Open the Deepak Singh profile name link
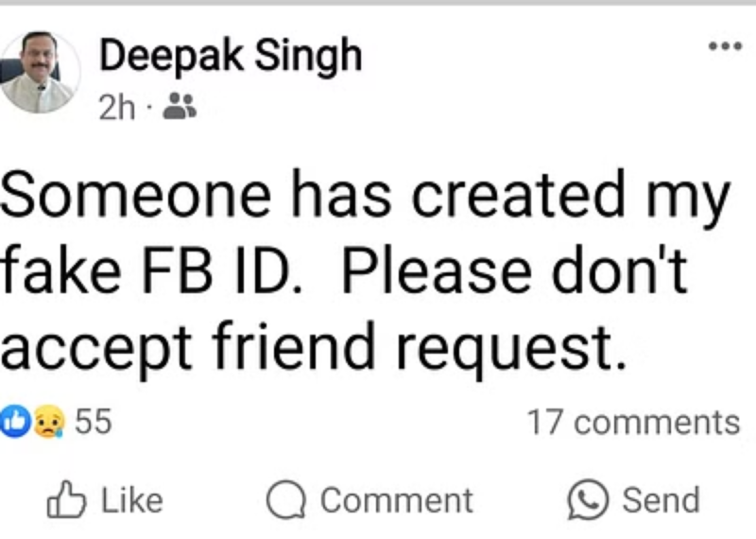Viewport: 756px width, 539px height. (x=231, y=57)
